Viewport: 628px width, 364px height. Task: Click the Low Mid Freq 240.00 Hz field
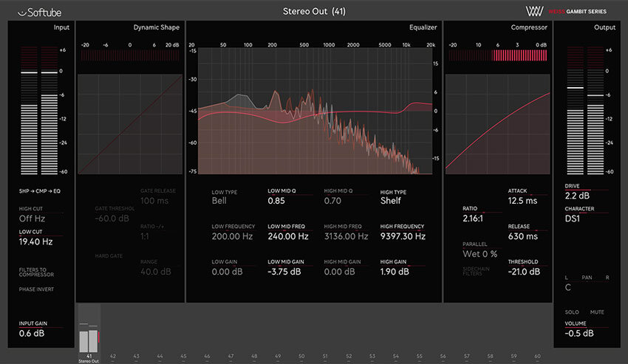pos(287,236)
